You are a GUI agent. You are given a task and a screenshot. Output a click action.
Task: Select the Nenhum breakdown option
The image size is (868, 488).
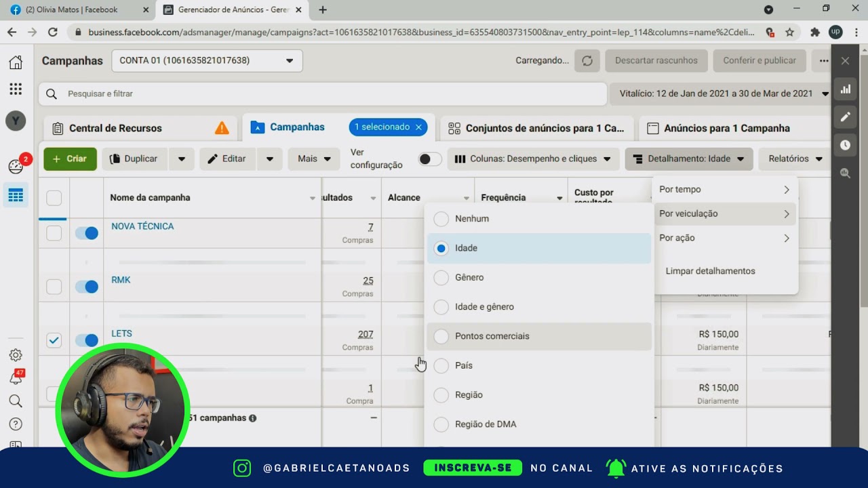539,219
